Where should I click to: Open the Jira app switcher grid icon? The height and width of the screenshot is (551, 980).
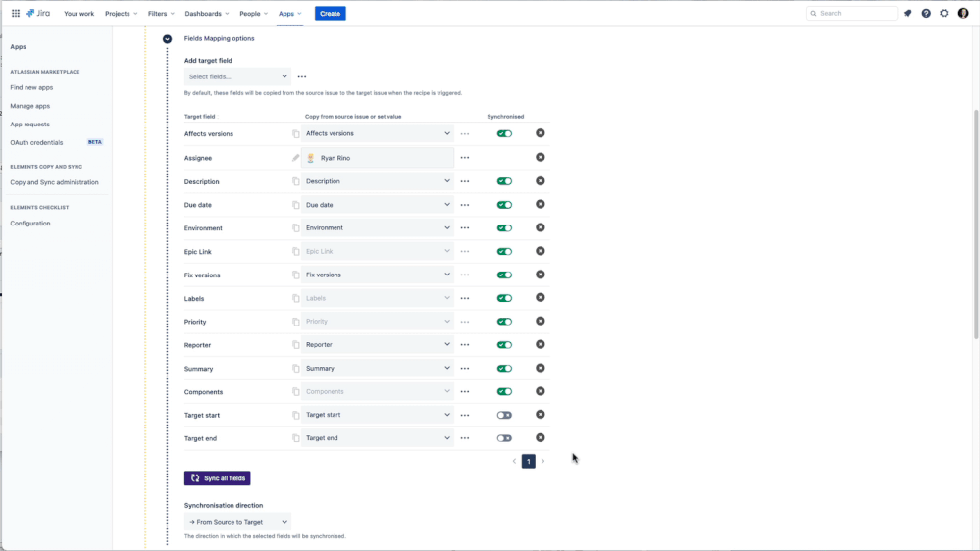(x=16, y=14)
